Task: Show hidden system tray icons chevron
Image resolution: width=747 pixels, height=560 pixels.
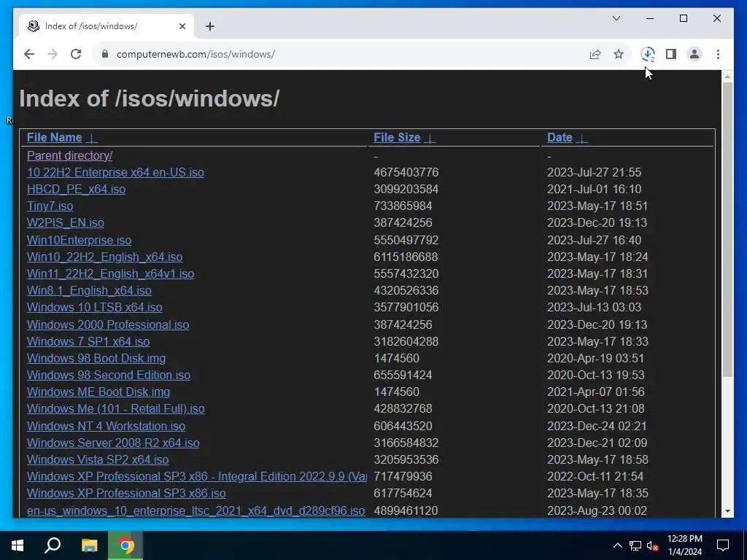Action: coord(617,545)
